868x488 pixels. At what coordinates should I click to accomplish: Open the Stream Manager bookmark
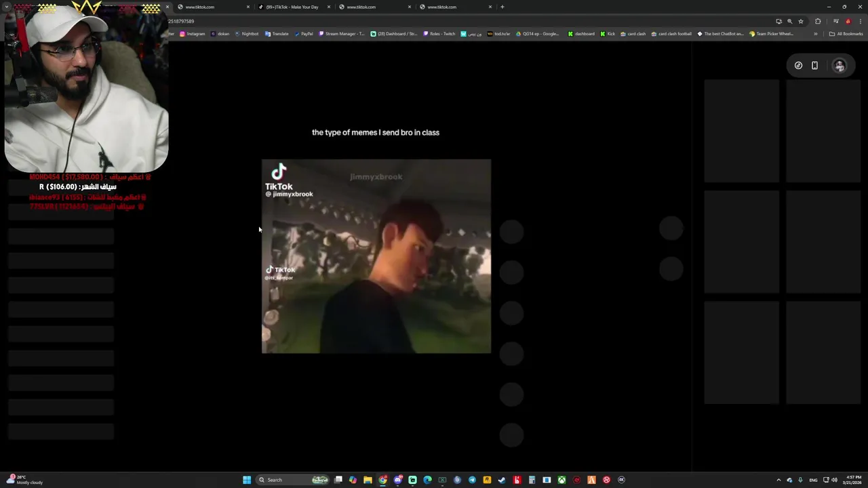[341, 34]
